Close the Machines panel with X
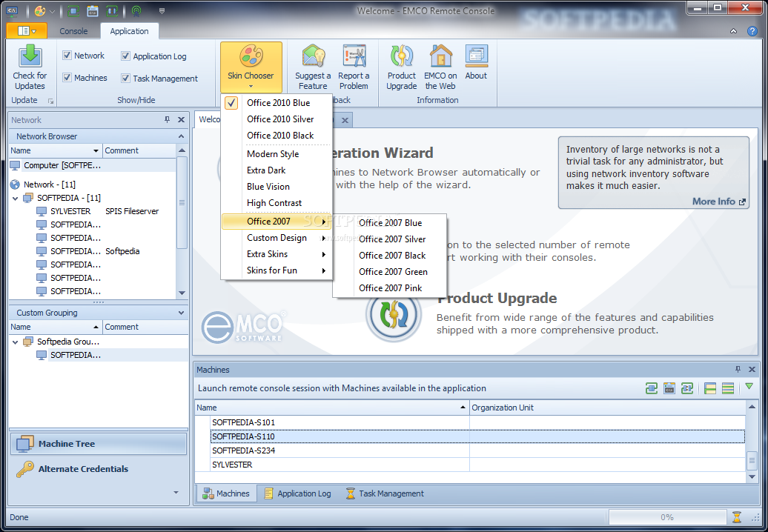The image size is (768, 532). tap(752, 369)
